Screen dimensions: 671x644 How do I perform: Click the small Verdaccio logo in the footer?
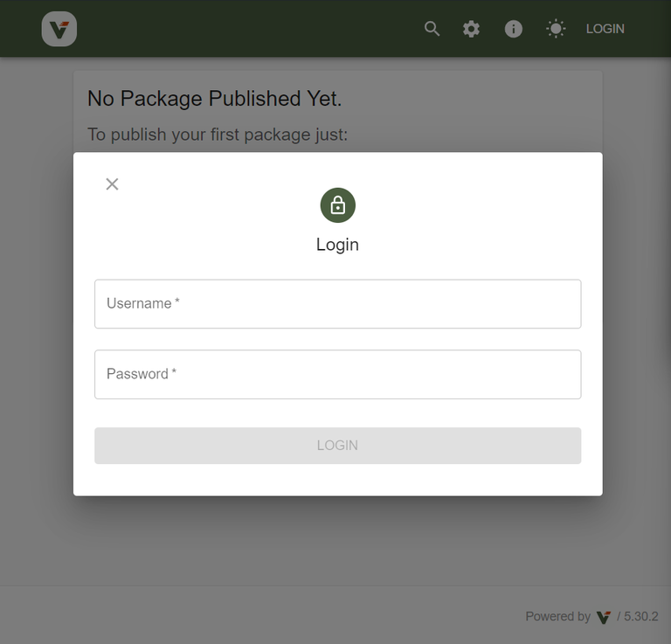[604, 617]
